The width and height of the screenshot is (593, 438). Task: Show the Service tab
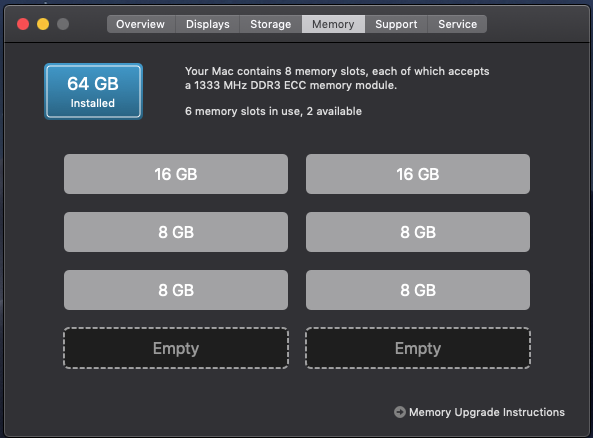click(458, 24)
